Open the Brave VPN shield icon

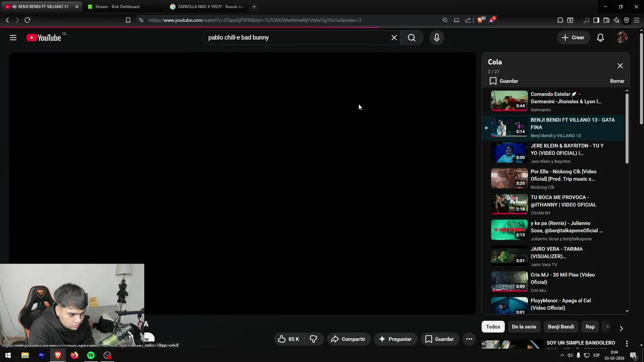click(x=626, y=20)
